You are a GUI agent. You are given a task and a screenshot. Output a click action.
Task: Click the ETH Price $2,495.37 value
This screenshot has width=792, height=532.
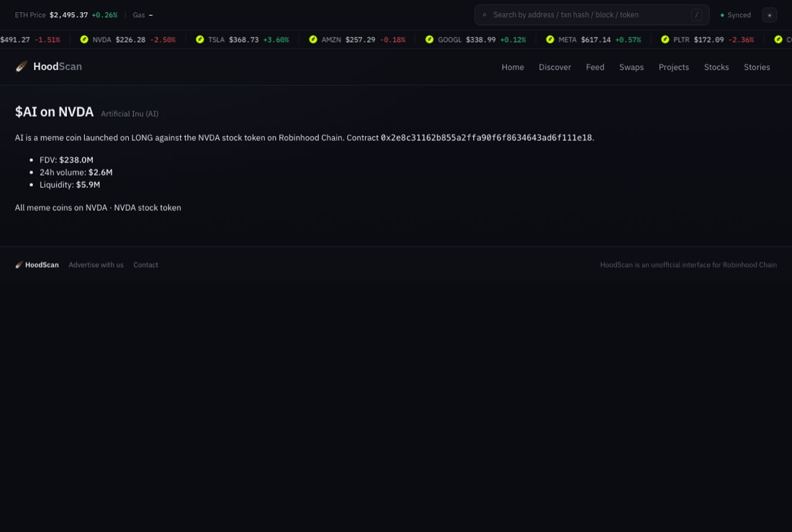tap(68, 15)
